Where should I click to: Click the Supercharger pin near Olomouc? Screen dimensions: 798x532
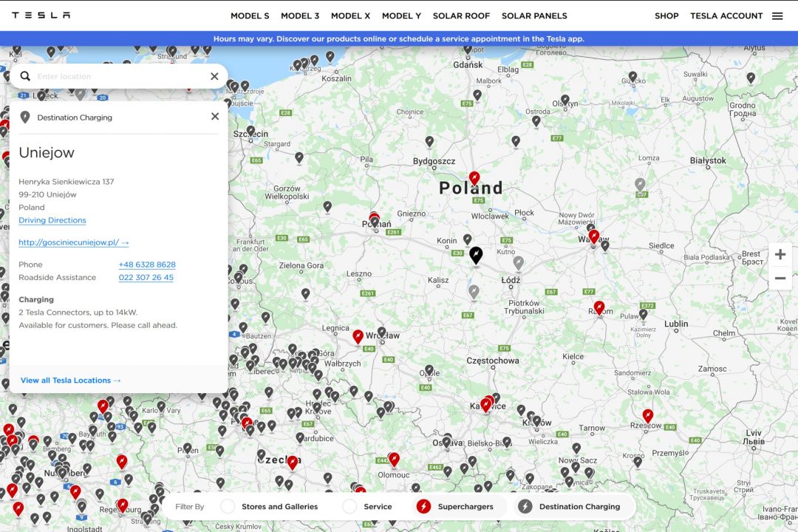click(394, 459)
